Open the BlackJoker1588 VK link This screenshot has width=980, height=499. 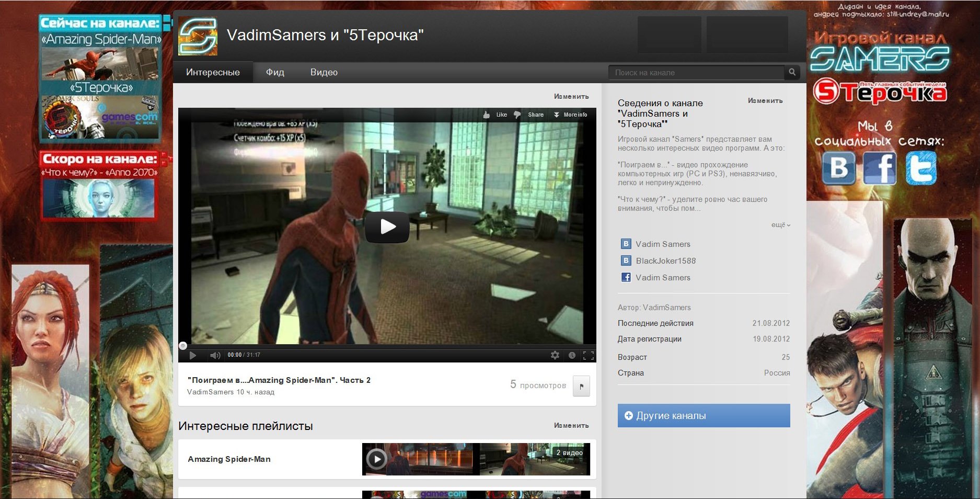coord(665,260)
